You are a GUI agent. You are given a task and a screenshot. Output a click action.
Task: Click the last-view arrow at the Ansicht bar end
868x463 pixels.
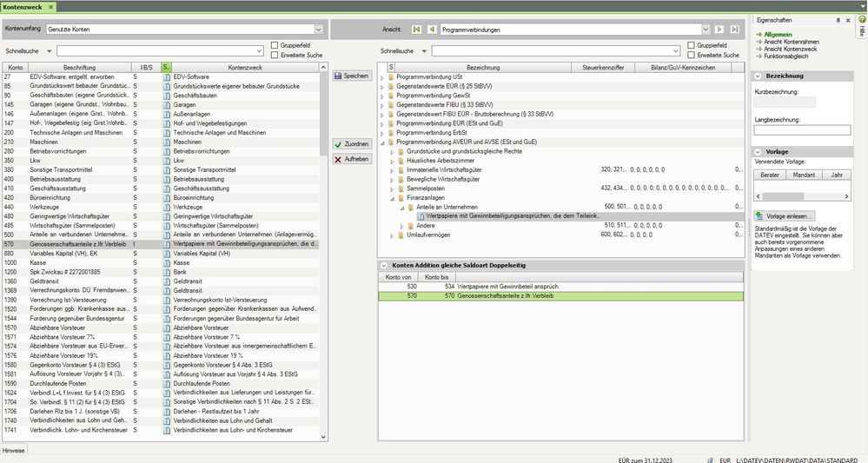735,30
